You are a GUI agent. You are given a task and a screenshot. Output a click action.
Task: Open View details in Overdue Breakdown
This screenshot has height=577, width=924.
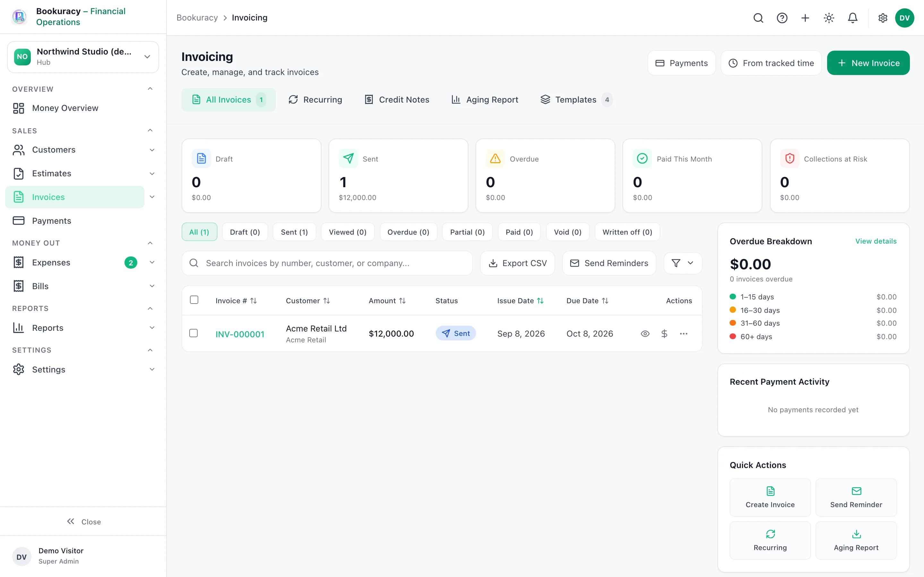pyautogui.click(x=876, y=241)
